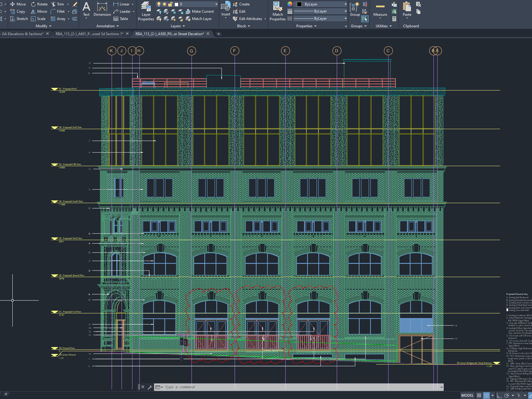Image resolution: width=532 pixels, height=399 pixels.
Task: Toggle grid display in the status bar
Action: click(479, 395)
